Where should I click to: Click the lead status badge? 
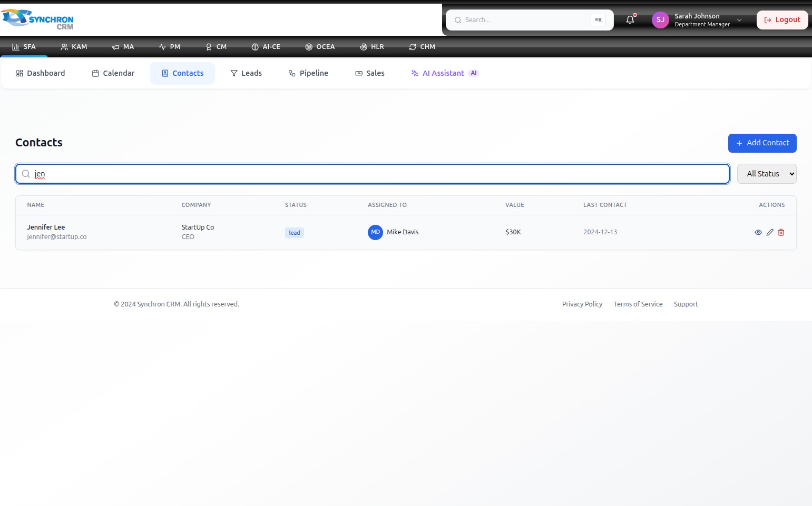(295, 233)
